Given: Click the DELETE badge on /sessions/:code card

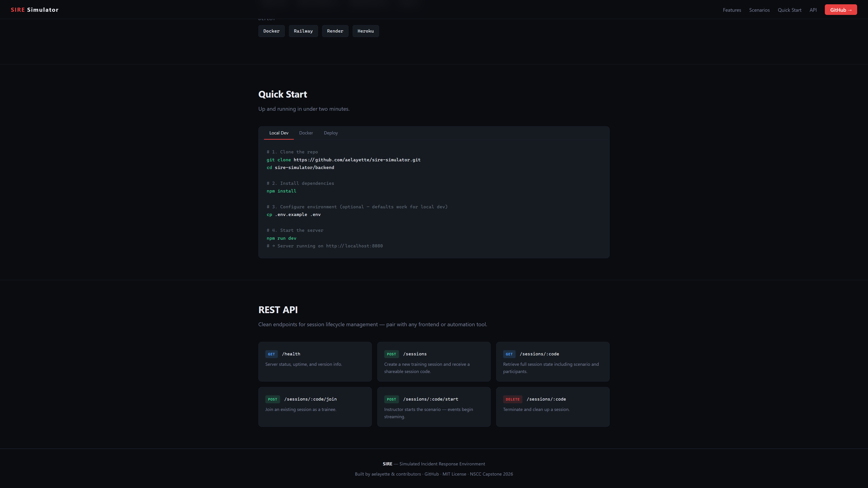Looking at the screenshot, I should click(512, 399).
